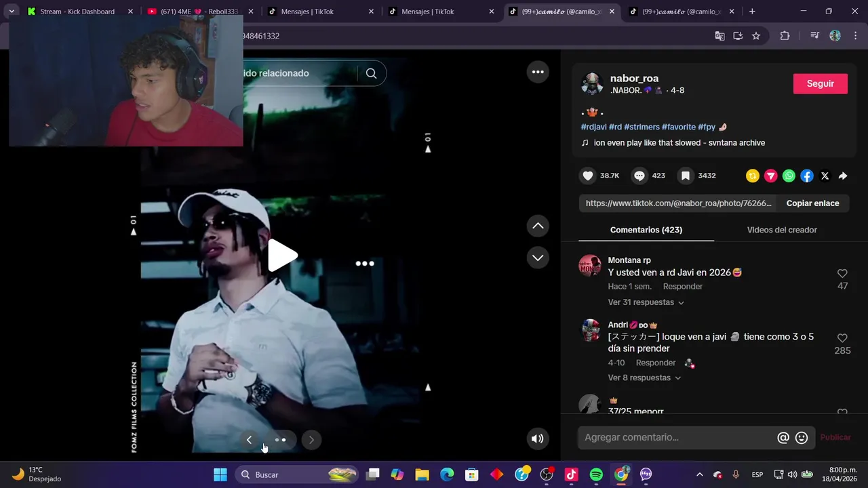
Task: Open the emoji picker in the comment box
Action: pos(802,438)
